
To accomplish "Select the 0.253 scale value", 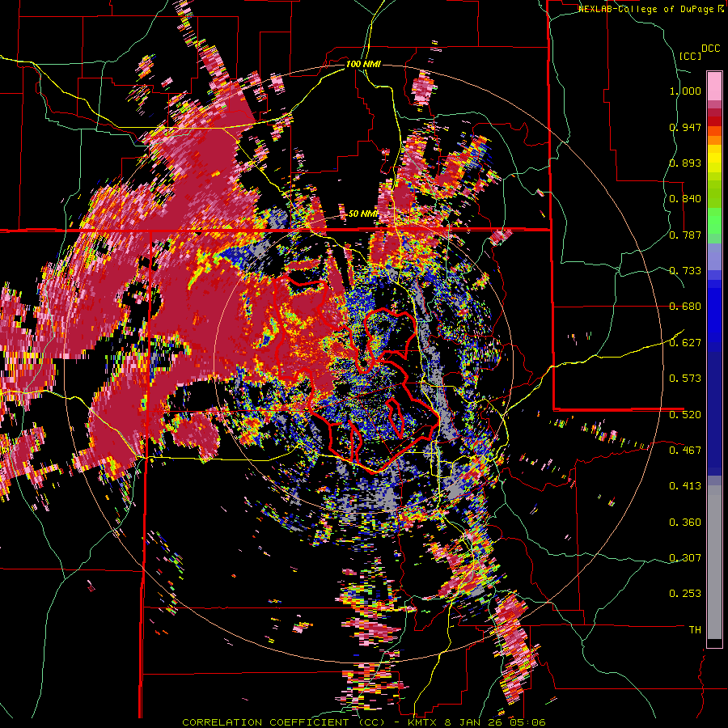I will 685,594.
